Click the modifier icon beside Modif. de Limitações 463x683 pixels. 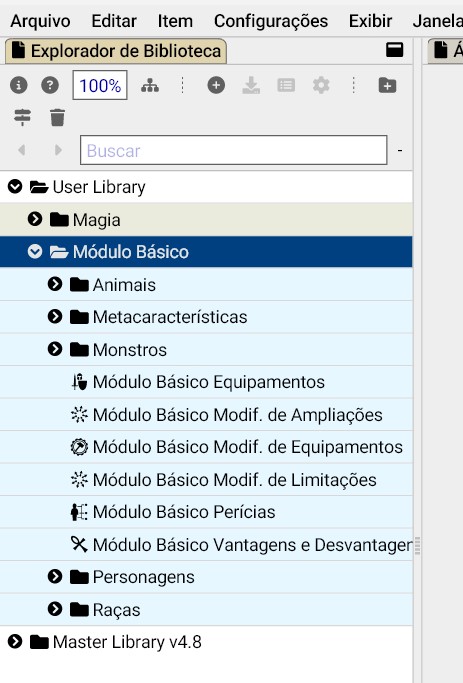click(x=79, y=480)
